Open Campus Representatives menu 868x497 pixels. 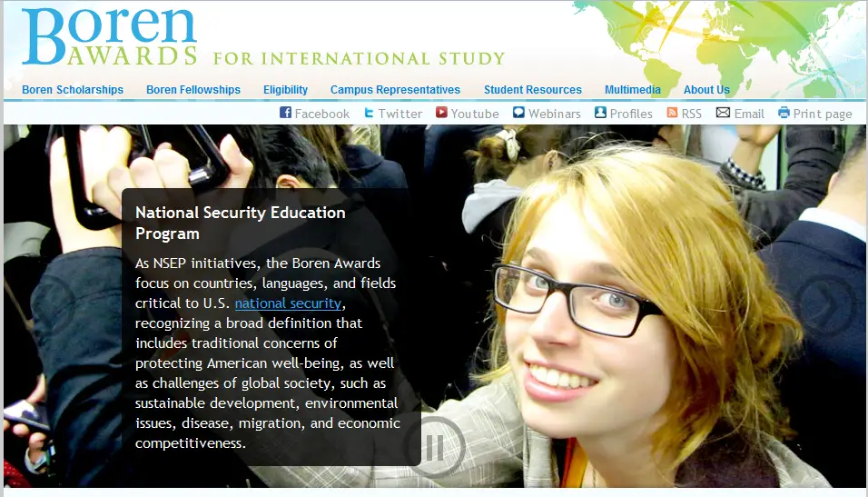[395, 90]
